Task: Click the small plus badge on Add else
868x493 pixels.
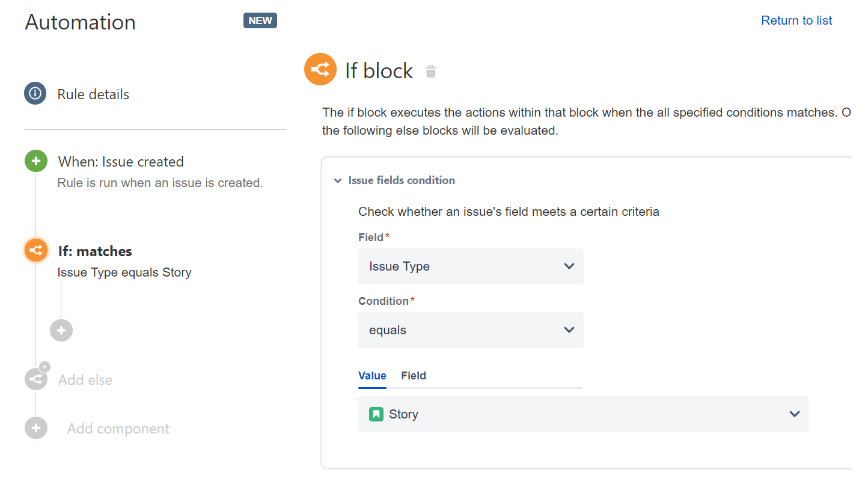Action: click(x=45, y=367)
